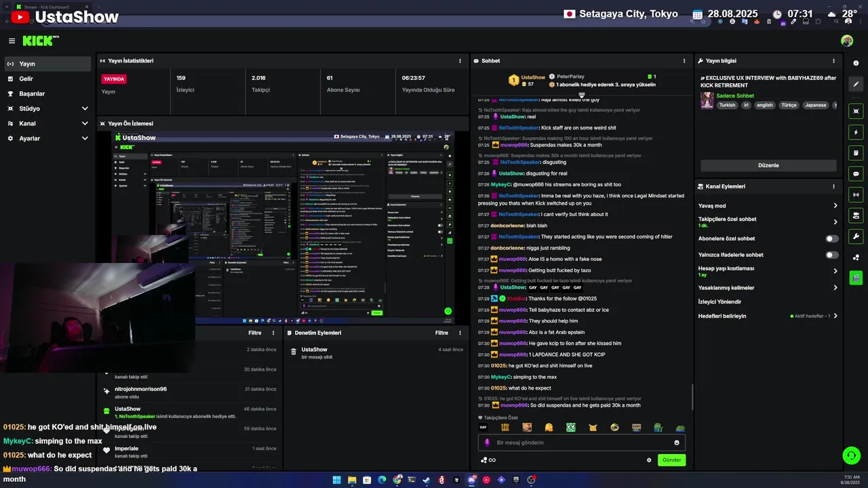The image size is (868, 488).
Task: Click the green clapperboard icon in right toolbar
Action: coord(856,277)
